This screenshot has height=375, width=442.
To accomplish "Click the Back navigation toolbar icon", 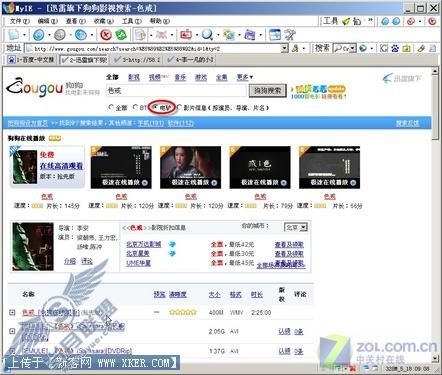I will tap(39, 35).
